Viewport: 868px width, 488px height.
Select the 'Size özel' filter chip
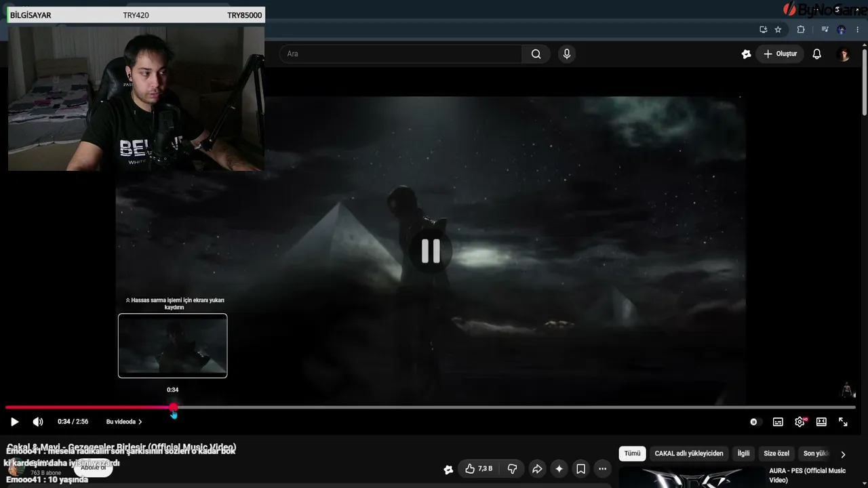776,453
